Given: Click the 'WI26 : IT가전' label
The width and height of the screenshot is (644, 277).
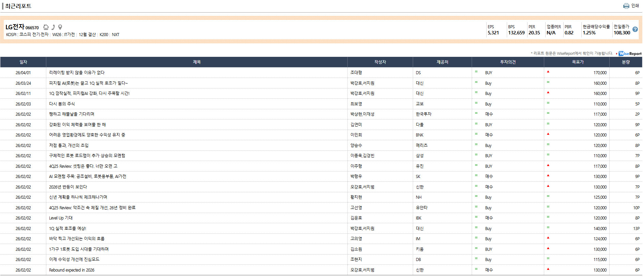Looking at the screenshot, I should click(64, 35).
